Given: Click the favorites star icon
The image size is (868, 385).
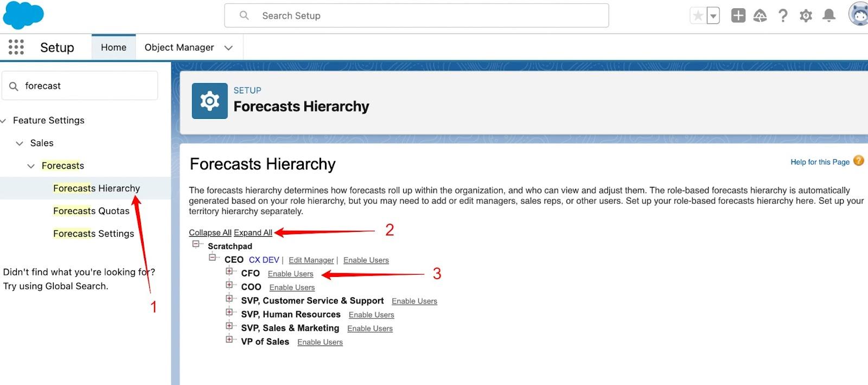Looking at the screenshot, I should click(x=698, y=16).
